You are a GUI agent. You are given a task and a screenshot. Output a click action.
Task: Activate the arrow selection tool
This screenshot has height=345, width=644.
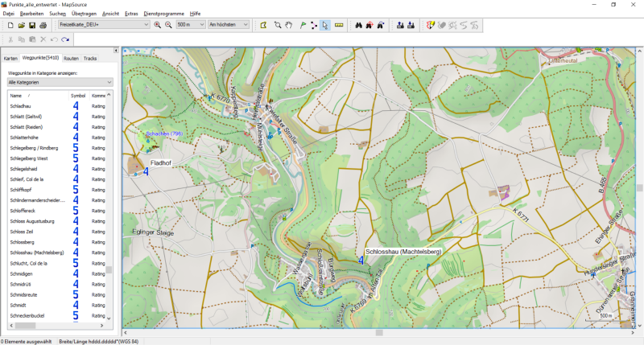tap(324, 25)
